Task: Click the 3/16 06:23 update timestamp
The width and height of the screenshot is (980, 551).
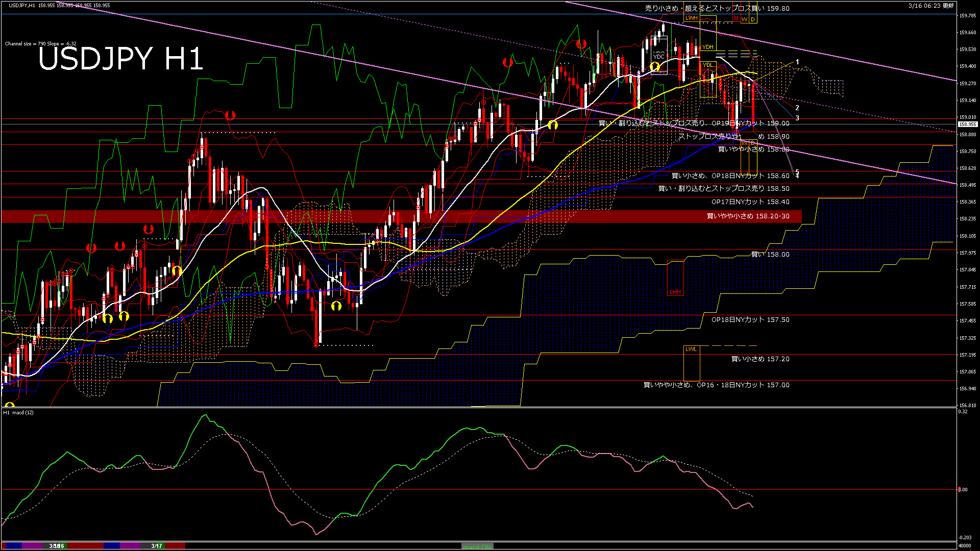Action: click(x=930, y=6)
